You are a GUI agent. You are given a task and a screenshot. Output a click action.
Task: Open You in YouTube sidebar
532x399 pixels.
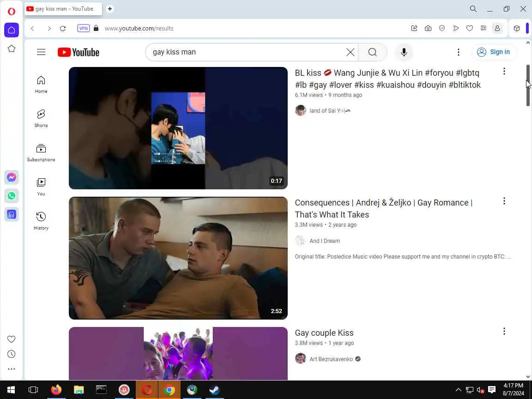pos(41,187)
